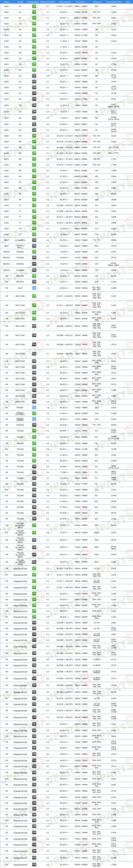Click the PB fuel icon in the AUDI R8 CTPB row
The image size is (133, 868).
coord(34,165)
